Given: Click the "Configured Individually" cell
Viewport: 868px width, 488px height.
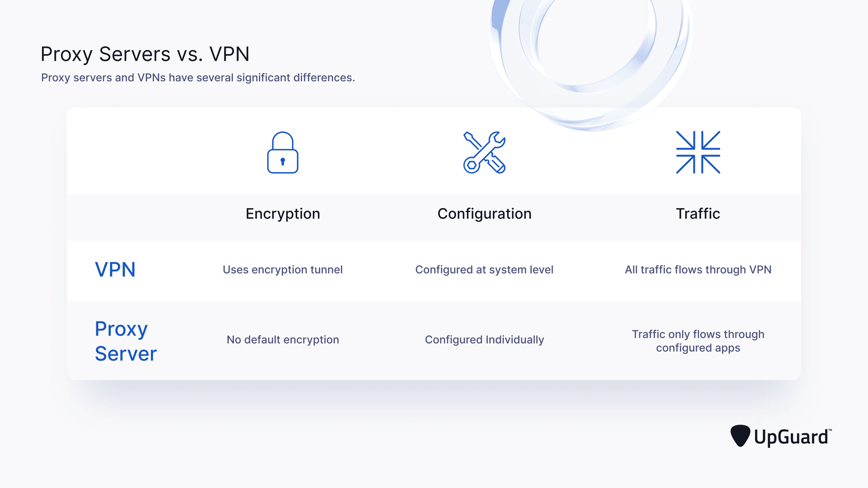Looking at the screenshot, I should [484, 340].
